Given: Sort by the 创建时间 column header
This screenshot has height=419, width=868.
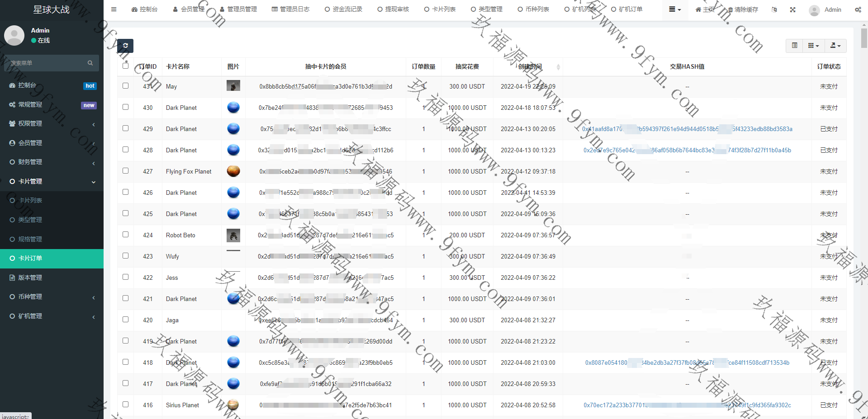Looking at the screenshot, I should (530, 66).
